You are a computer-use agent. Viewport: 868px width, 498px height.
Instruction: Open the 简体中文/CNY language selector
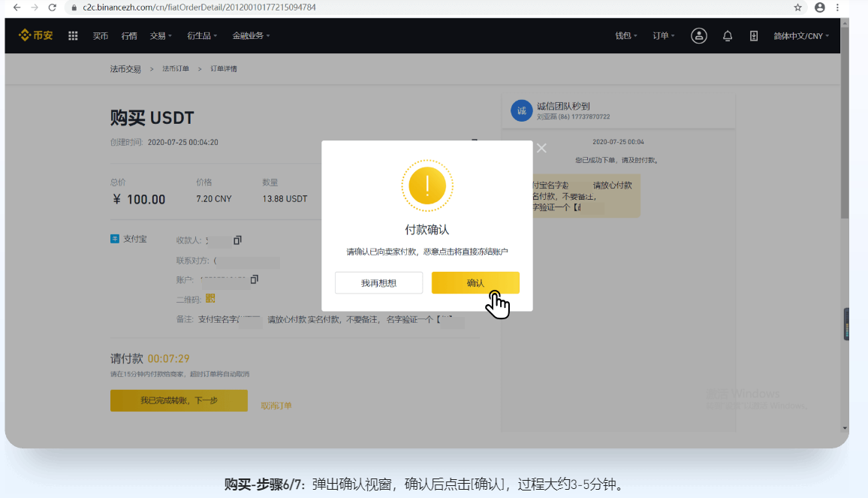coord(801,36)
